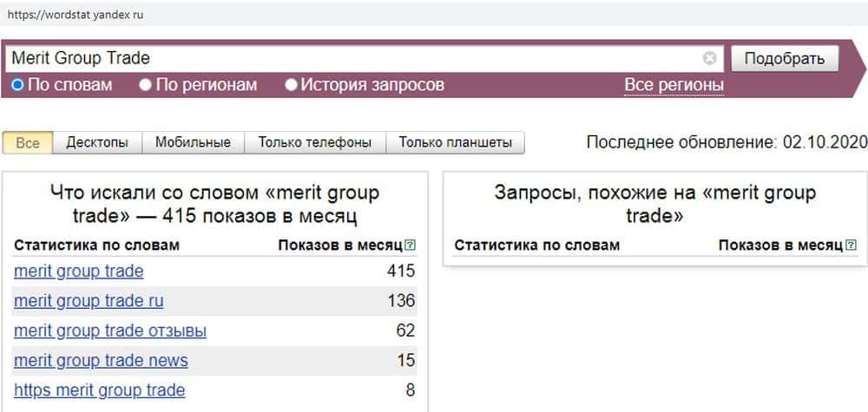Select the 'Только планшеты' tab
This screenshot has width=868, height=412.
tap(456, 142)
